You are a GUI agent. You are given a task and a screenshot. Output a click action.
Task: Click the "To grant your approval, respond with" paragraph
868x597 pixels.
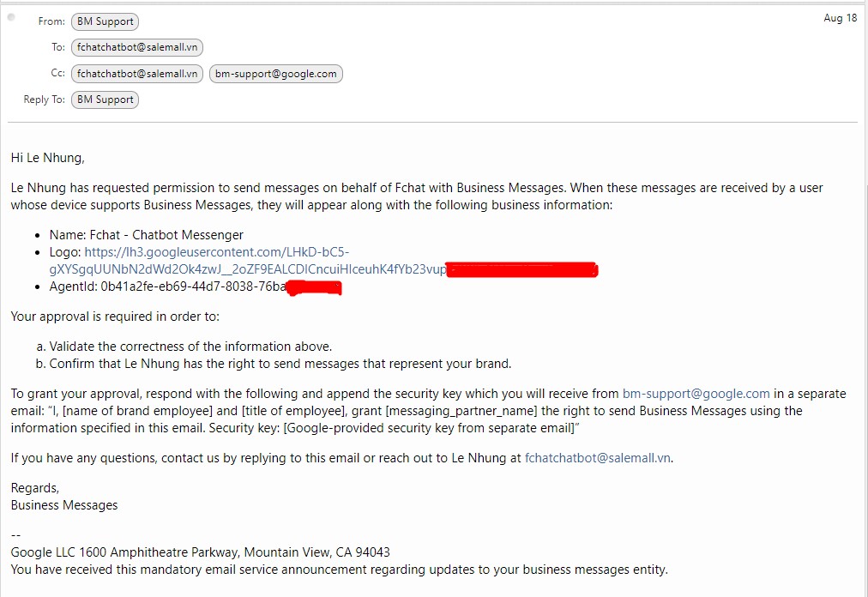tap(429, 411)
